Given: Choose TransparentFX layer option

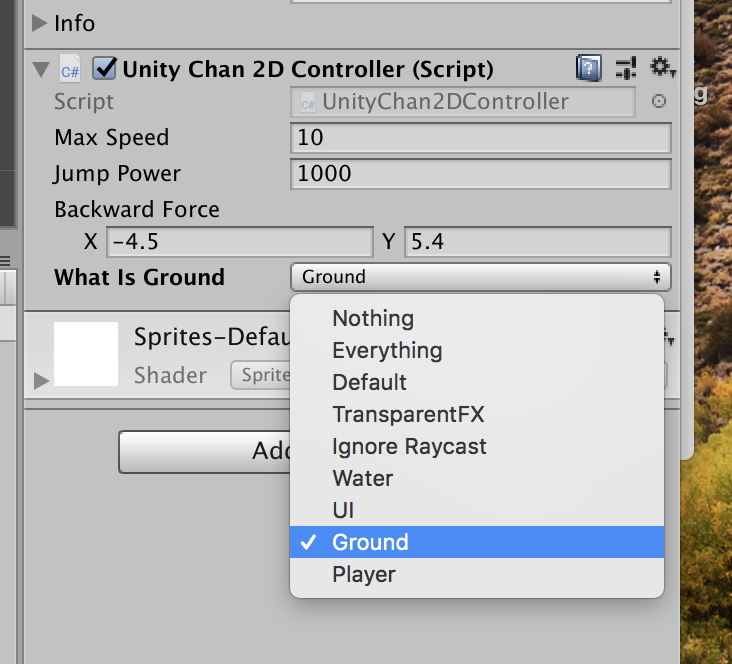Looking at the screenshot, I should click(477, 414).
